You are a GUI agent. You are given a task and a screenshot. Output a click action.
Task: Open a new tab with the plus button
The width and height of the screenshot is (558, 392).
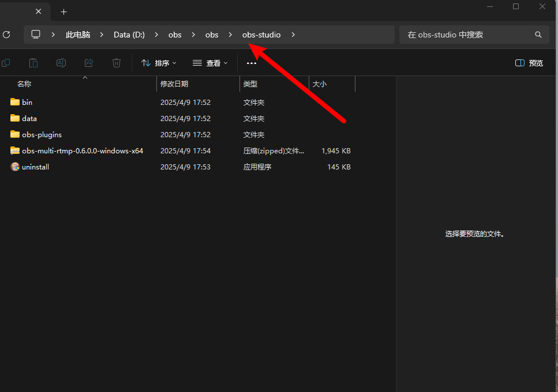pyautogui.click(x=64, y=12)
